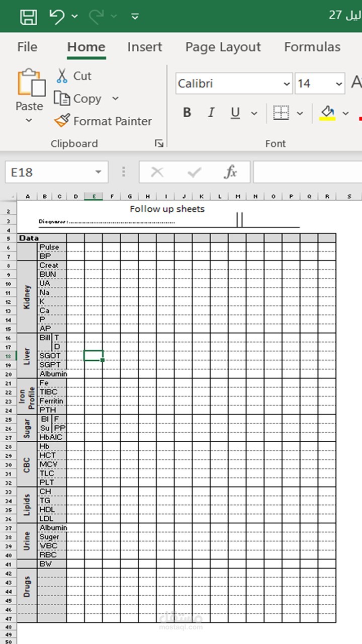Cut the selection with scissors icon
This screenshot has width=362, height=644.
(x=62, y=76)
